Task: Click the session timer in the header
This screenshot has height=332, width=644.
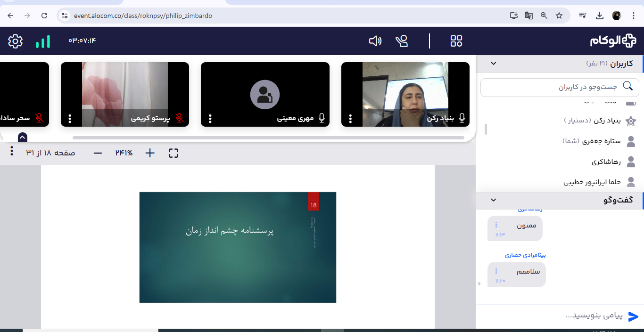Action: pyautogui.click(x=82, y=40)
